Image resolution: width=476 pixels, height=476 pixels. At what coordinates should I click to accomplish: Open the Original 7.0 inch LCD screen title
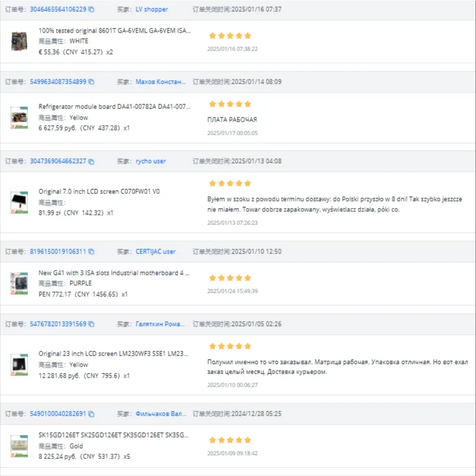click(99, 191)
